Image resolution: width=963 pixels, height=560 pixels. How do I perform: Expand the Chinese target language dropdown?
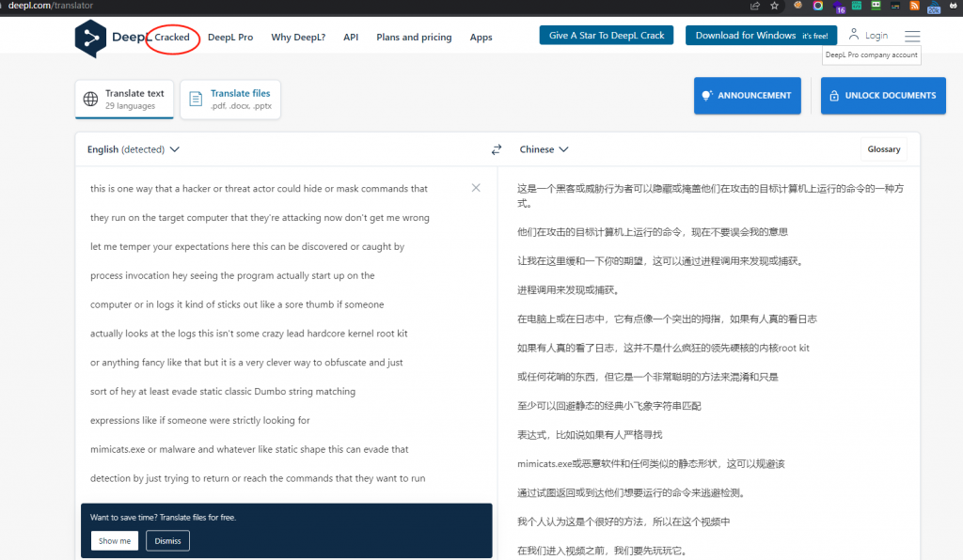pos(545,149)
